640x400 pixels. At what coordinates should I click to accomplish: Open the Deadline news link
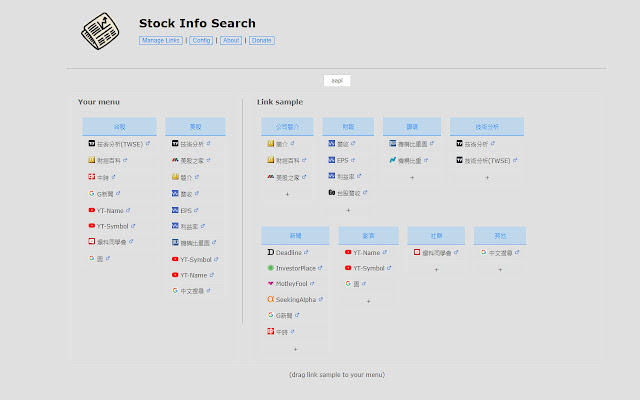[x=289, y=253]
